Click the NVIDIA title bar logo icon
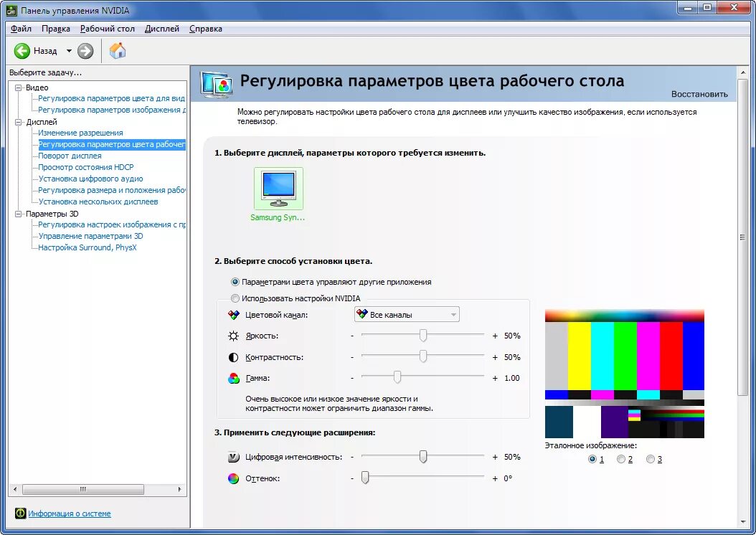The image size is (756, 535). (12, 10)
